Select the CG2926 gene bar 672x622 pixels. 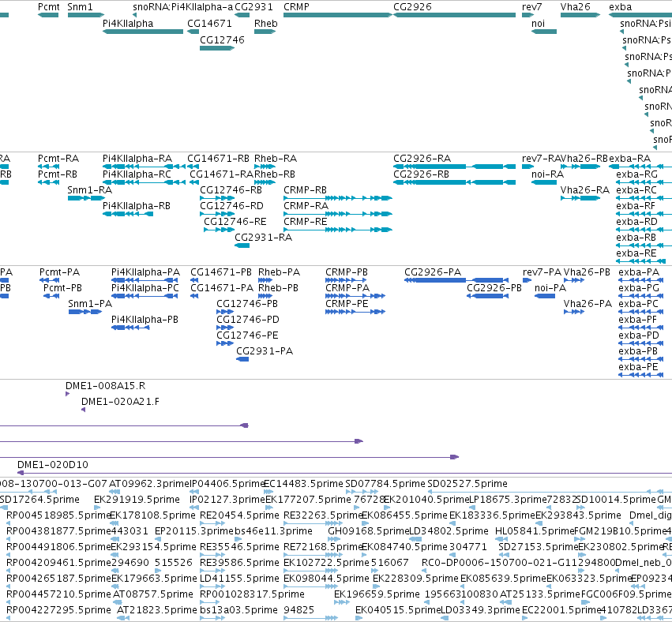[454, 15]
